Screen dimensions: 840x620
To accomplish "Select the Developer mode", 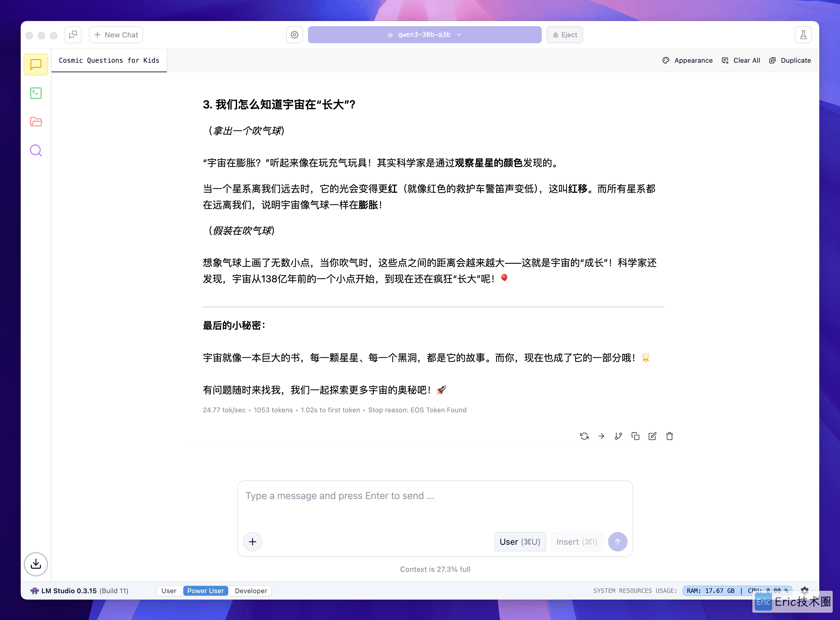I will [251, 591].
